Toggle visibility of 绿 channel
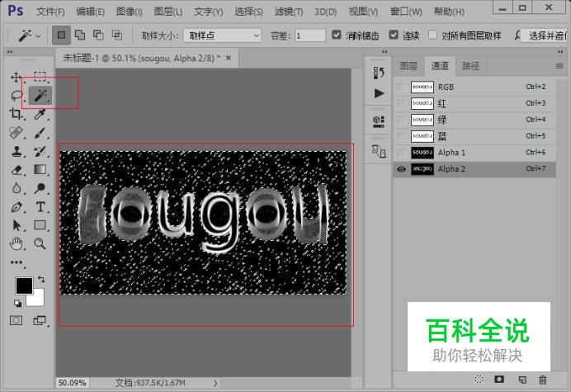Viewport: 571px width, 392px height. [401, 120]
